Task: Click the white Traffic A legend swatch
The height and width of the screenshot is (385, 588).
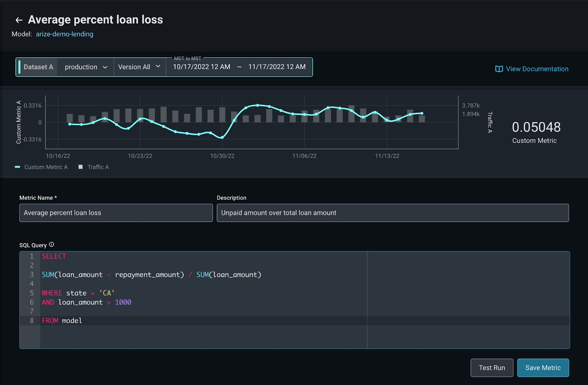Action: (x=80, y=167)
